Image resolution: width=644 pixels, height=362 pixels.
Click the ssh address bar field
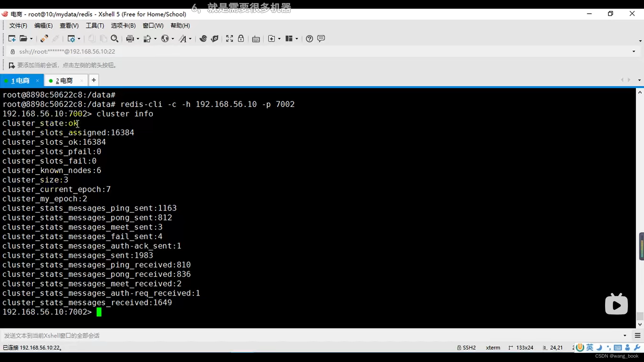pos(322,52)
